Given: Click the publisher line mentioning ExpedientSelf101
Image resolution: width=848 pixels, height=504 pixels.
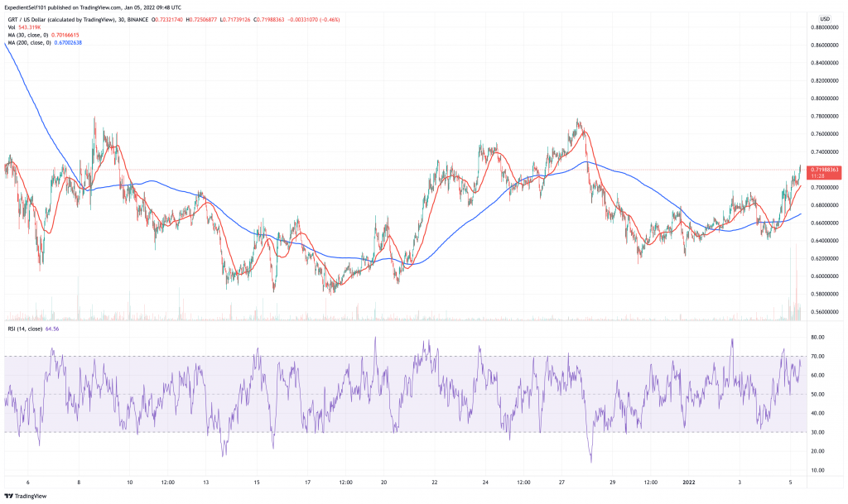Looking at the screenshot, I should coord(93,7).
